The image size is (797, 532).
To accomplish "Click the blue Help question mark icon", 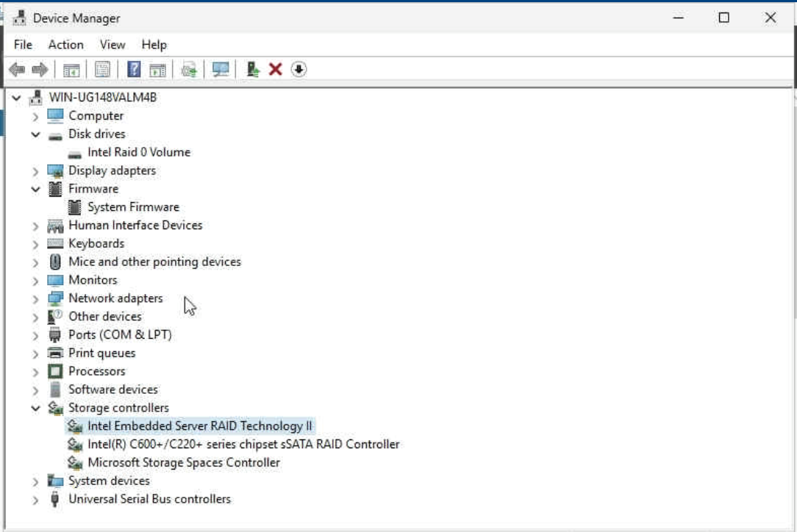I will pos(134,69).
